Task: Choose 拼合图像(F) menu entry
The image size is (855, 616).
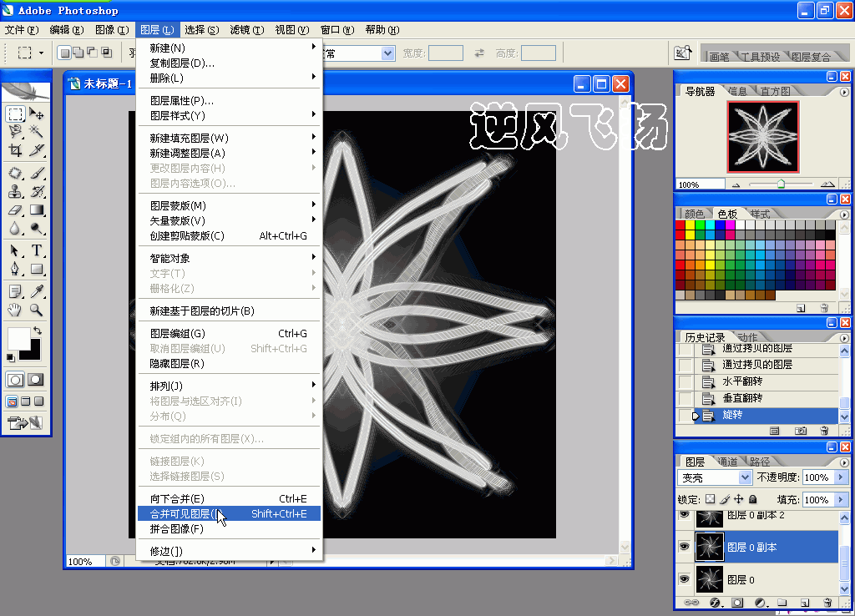Action: click(x=229, y=529)
